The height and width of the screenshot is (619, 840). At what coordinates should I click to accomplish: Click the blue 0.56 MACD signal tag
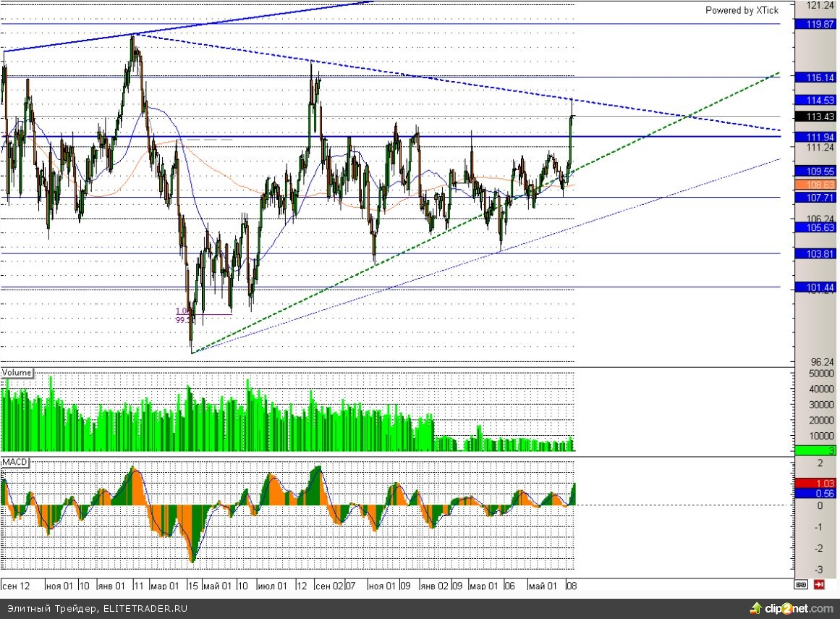tap(815, 494)
